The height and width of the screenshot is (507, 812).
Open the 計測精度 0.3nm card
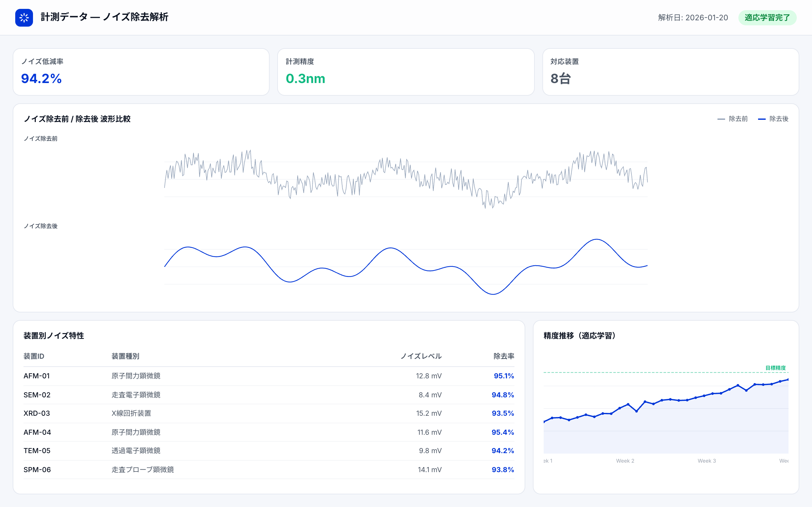tap(405, 72)
